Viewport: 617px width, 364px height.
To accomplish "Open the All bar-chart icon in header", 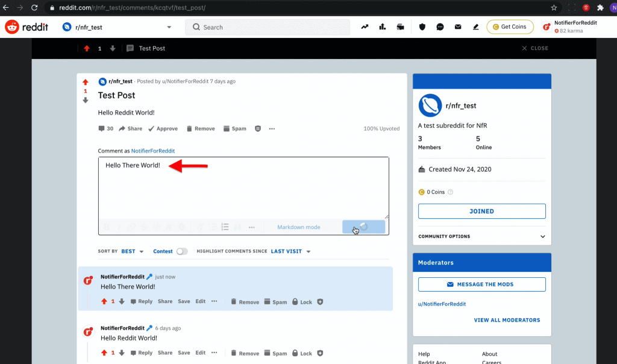I will [383, 27].
